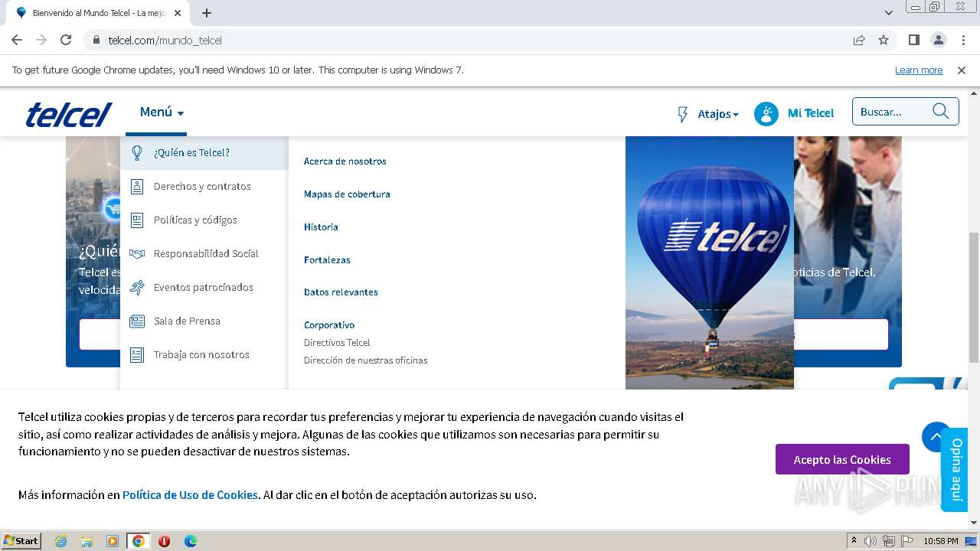
Task: Expand the Atajos dropdown
Action: pos(718,114)
